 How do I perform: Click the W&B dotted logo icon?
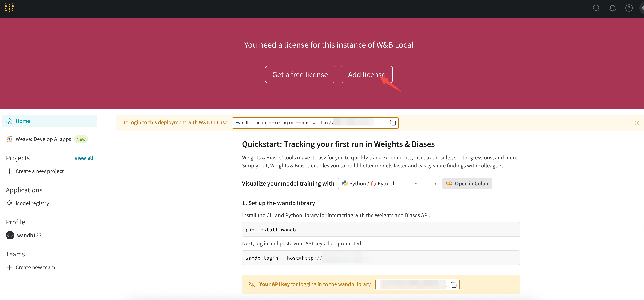tap(9, 8)
